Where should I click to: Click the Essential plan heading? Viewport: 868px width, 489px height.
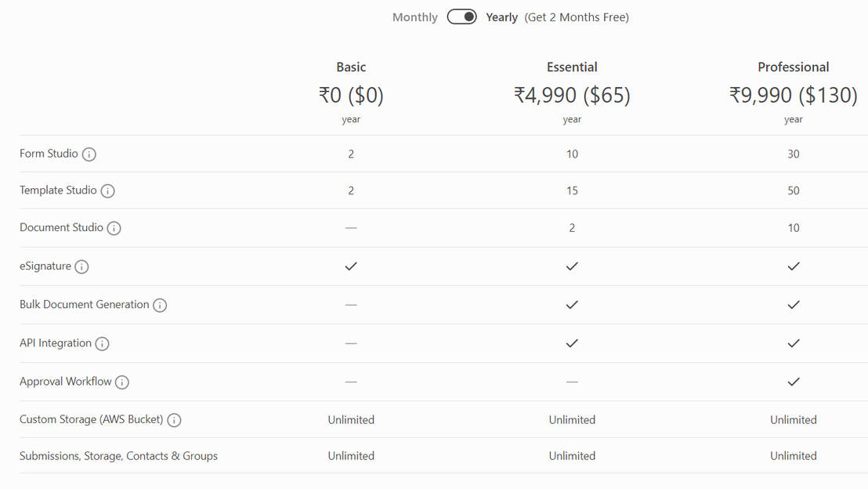click(x=572, y=67)
